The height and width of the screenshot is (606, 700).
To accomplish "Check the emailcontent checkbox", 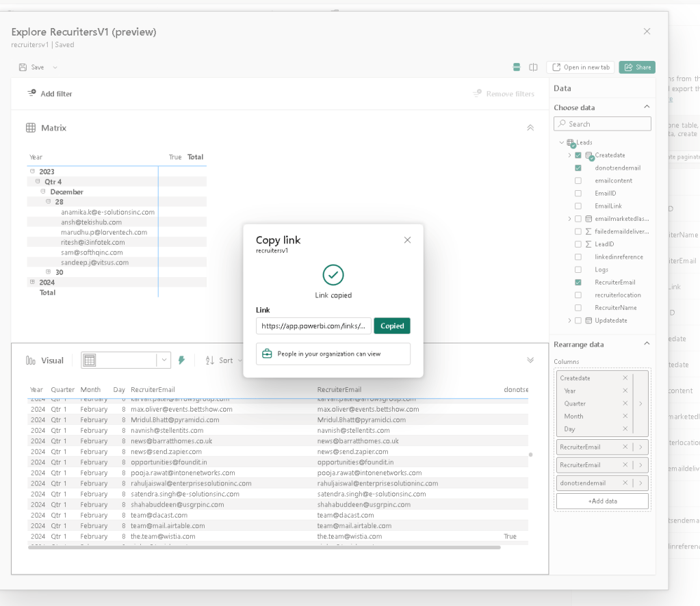I will click(578, 181).
